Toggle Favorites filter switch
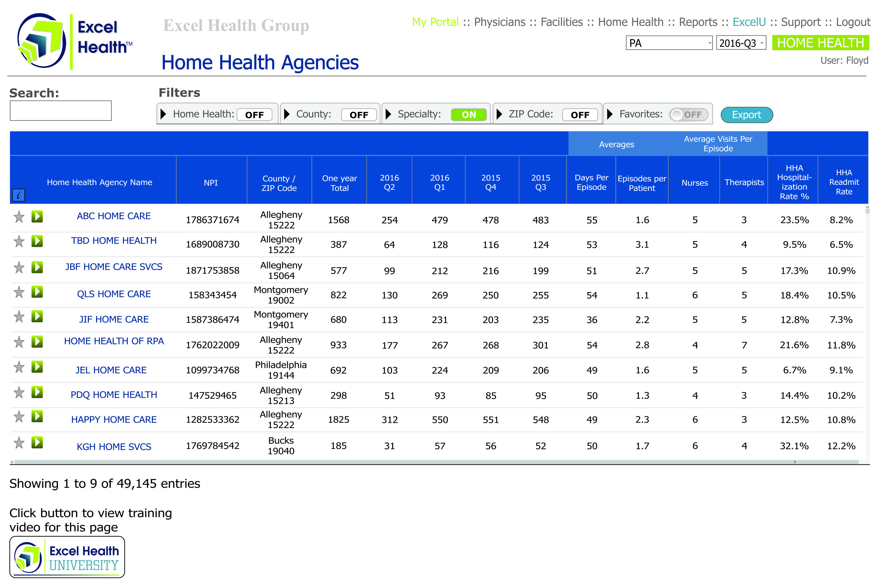This screenshot has width=885, height=588. (688, 115)
